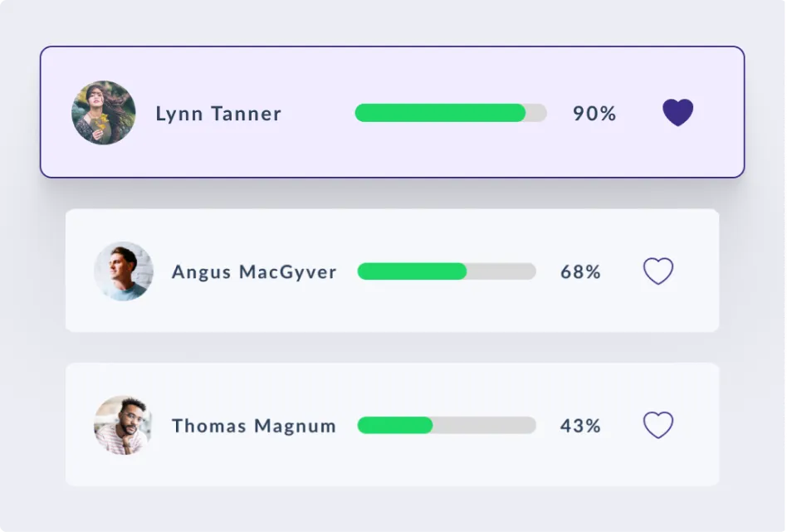
Task: Click the gray unfilled part of Thomas Magnum's bar
Action: [484, 425]
